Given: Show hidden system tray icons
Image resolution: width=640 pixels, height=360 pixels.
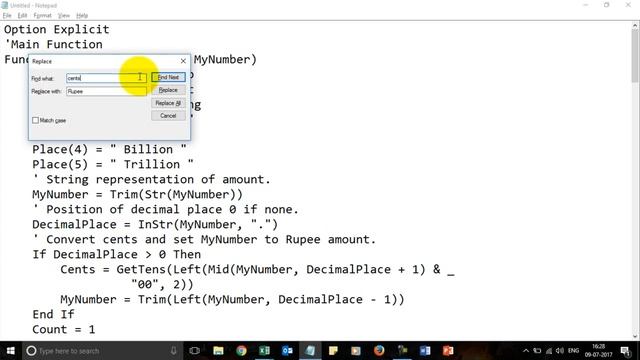Looking at the screenshot, I should (x=526, y=351).
